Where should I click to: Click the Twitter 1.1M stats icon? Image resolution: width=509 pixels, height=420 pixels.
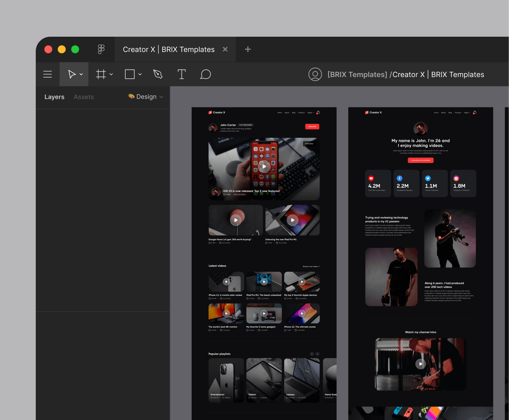pyautogui.click(x=428, y=178)
